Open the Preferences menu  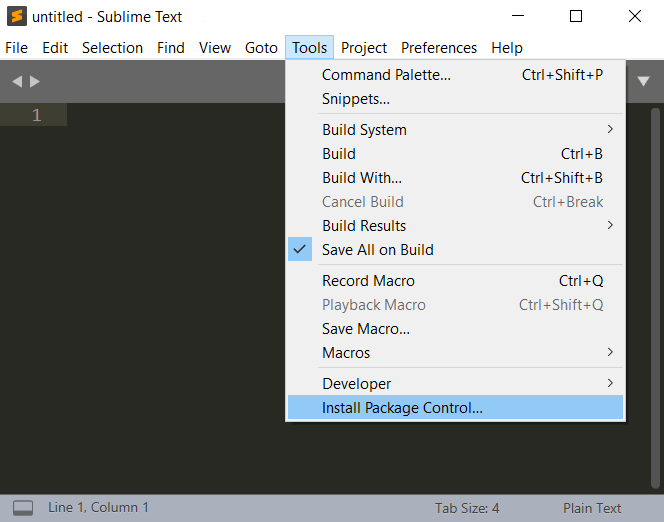pos(439,48)
